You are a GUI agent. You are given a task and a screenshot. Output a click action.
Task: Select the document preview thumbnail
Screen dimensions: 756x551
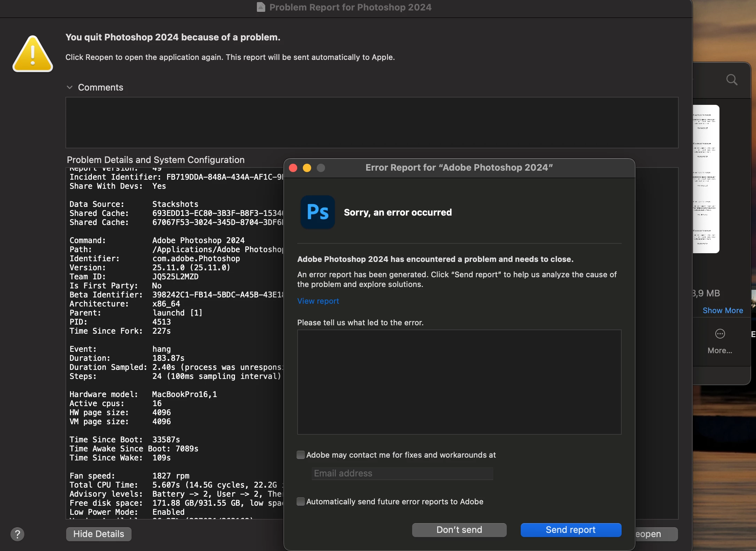(706, 179)
